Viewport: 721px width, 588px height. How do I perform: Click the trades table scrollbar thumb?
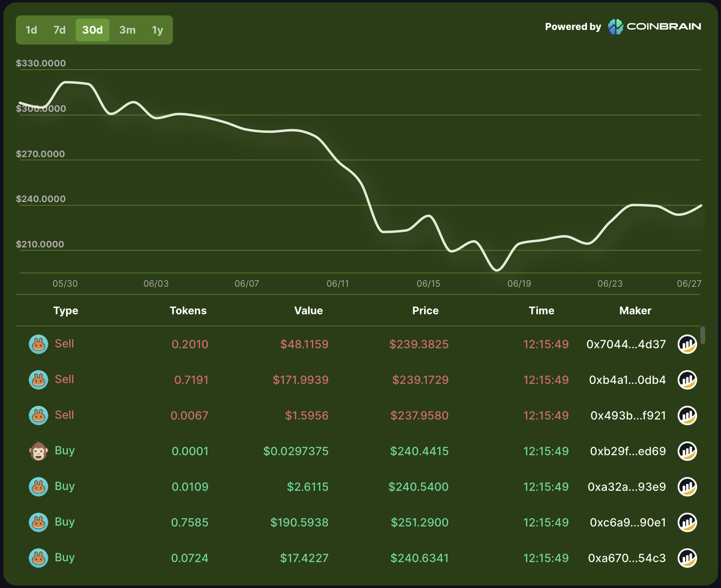pos(703,335)
